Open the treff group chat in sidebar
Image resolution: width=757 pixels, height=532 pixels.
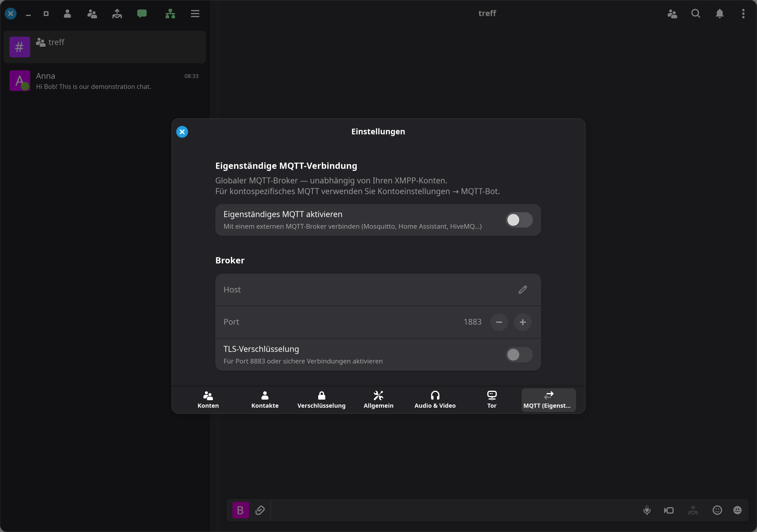[x=104, y=47]
